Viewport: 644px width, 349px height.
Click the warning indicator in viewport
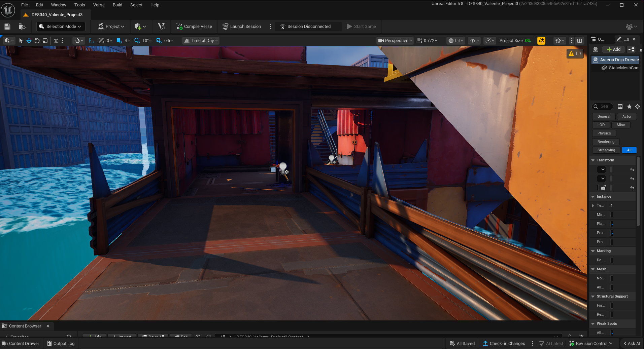(575, 53)
